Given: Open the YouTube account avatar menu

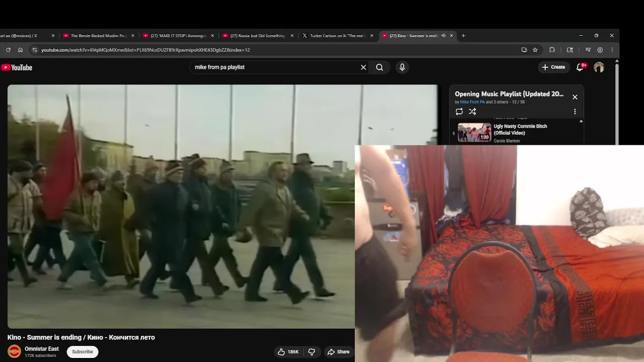Looking at the screenshot, I should [599, 67].
